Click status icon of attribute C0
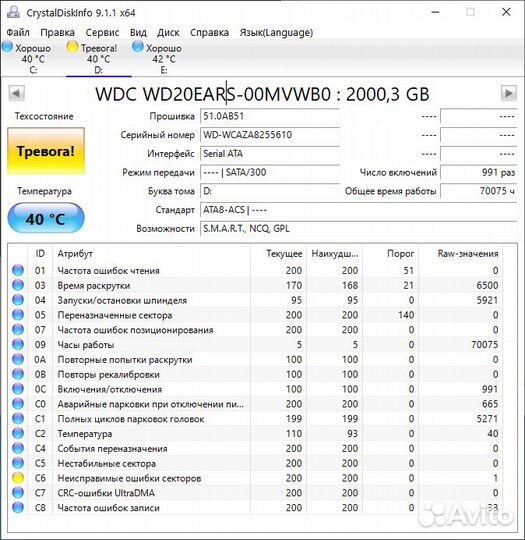The height and width of the screenshot is (540, 525). (18, 404)
